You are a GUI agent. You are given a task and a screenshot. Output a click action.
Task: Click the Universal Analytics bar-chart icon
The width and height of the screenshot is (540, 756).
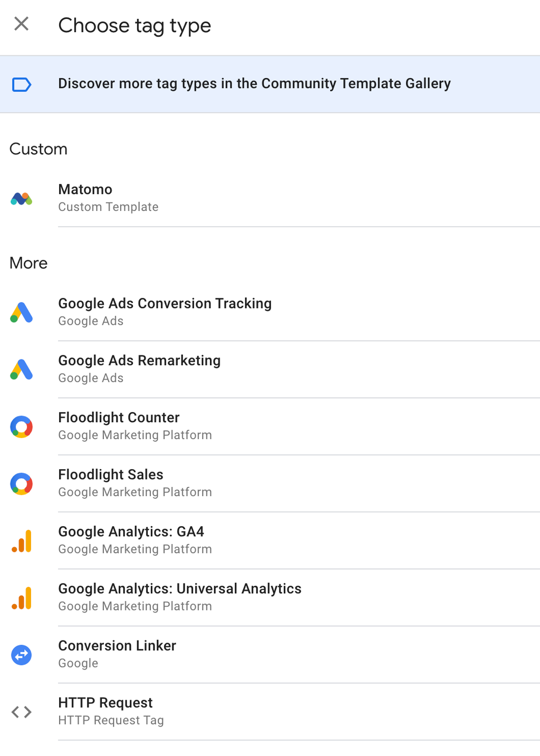(x=22, y=598)
